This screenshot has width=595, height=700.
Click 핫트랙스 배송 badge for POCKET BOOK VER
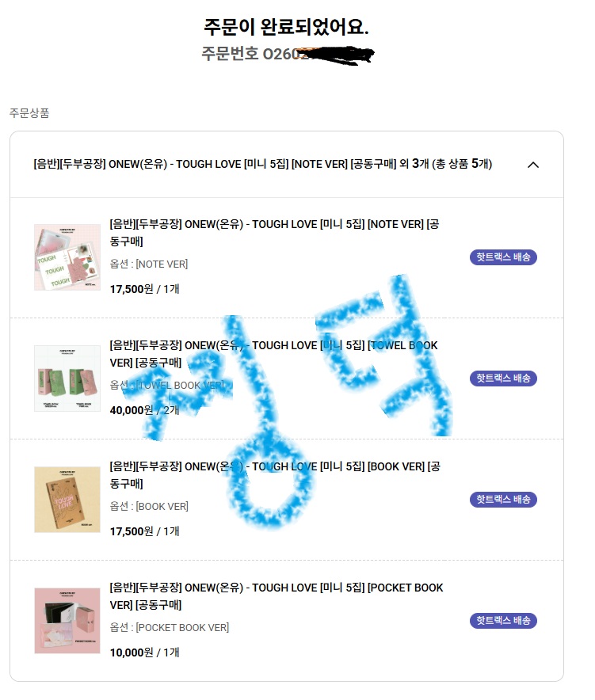coord(503,621)
